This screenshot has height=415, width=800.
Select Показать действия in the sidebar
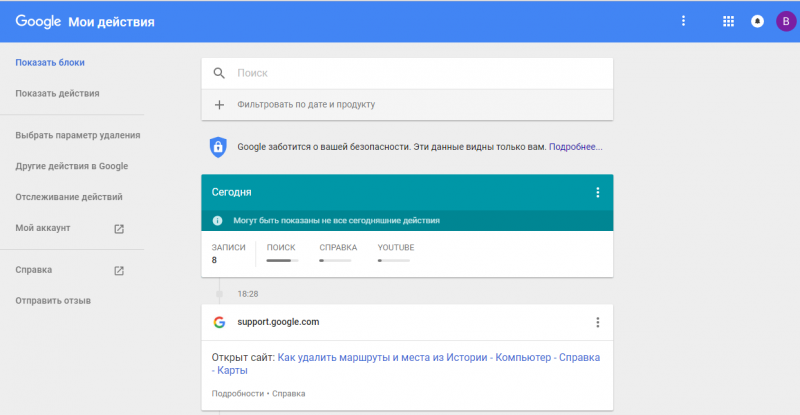57,94
